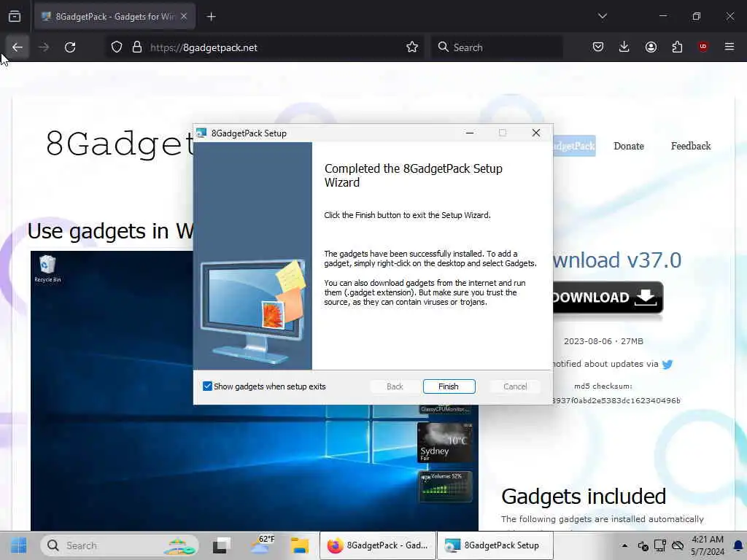Open the Firefox hamburger menu
The image size is (747, 560).
(x=729, y=47)
